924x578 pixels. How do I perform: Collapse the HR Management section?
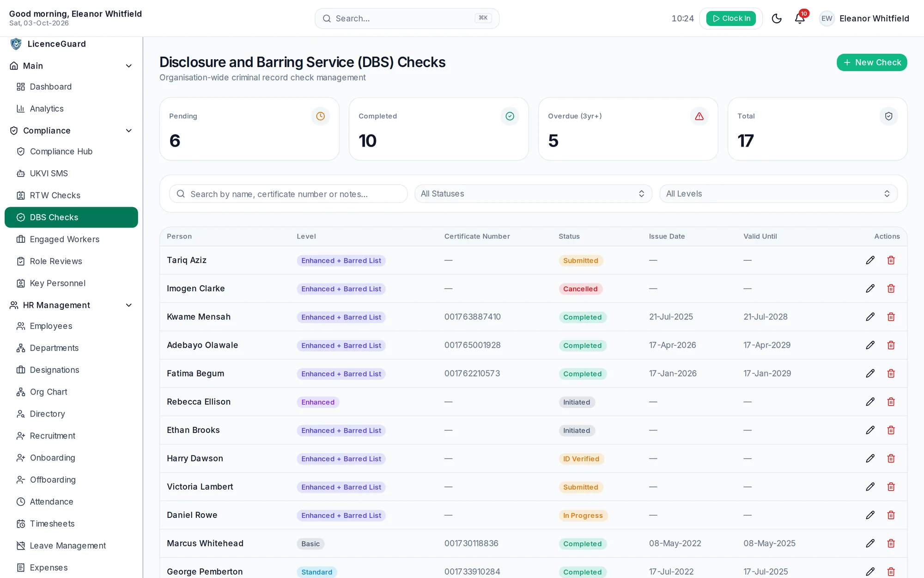click(71, 305)
